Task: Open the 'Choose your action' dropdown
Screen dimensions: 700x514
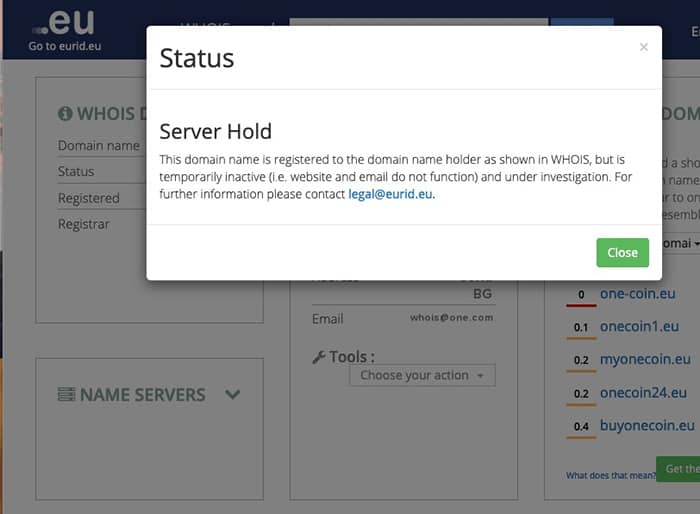Action: click(422, 375)
